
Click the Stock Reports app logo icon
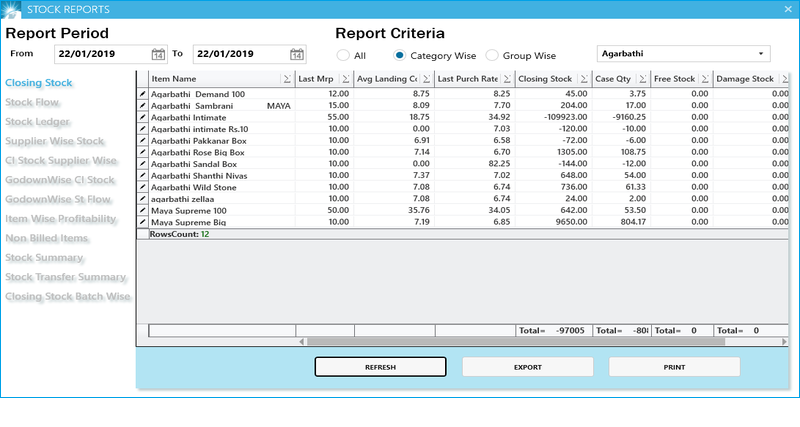pyautogui.click(x=11, y=9)
